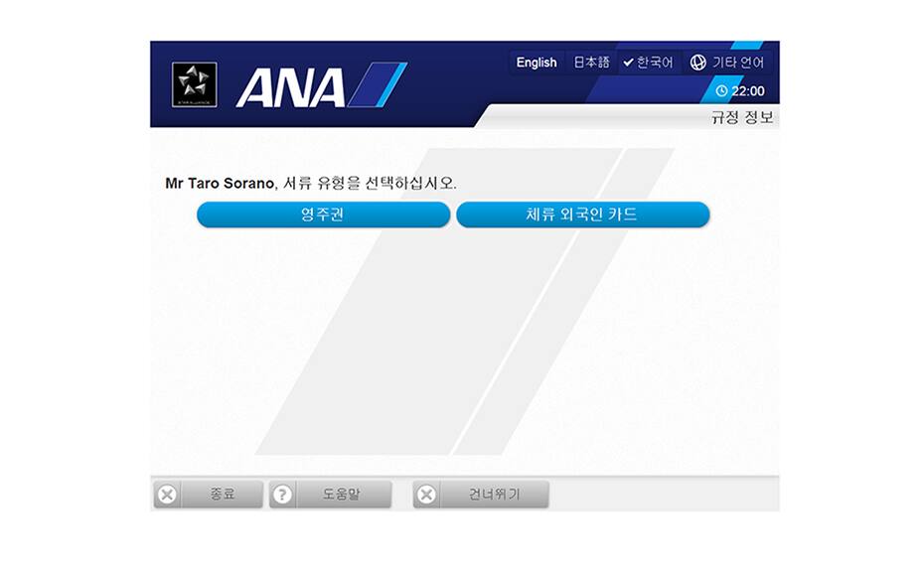Click the 22:00 time display
Screen dimensions: 924x571
(x=748, y=90)
